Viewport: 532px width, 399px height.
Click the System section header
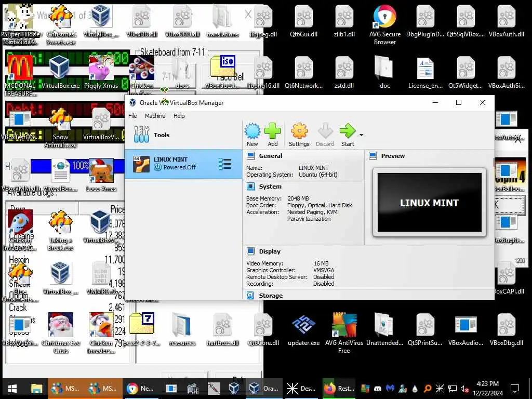(270, 187)
